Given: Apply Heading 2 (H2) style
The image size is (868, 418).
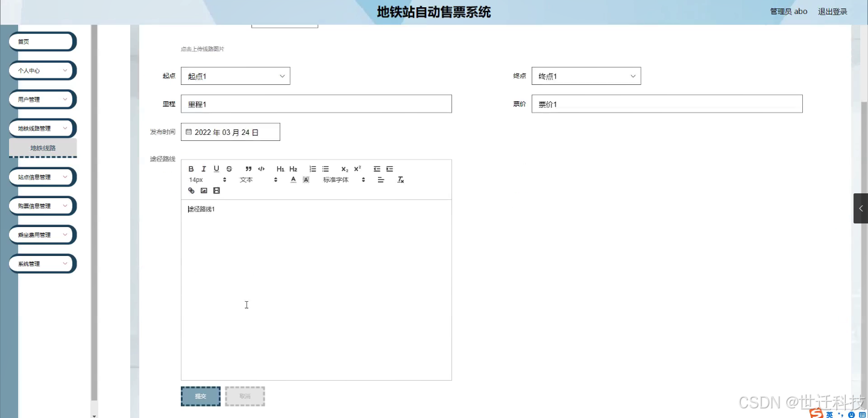Looking at the screenshot, I should (x=293, y=169).
